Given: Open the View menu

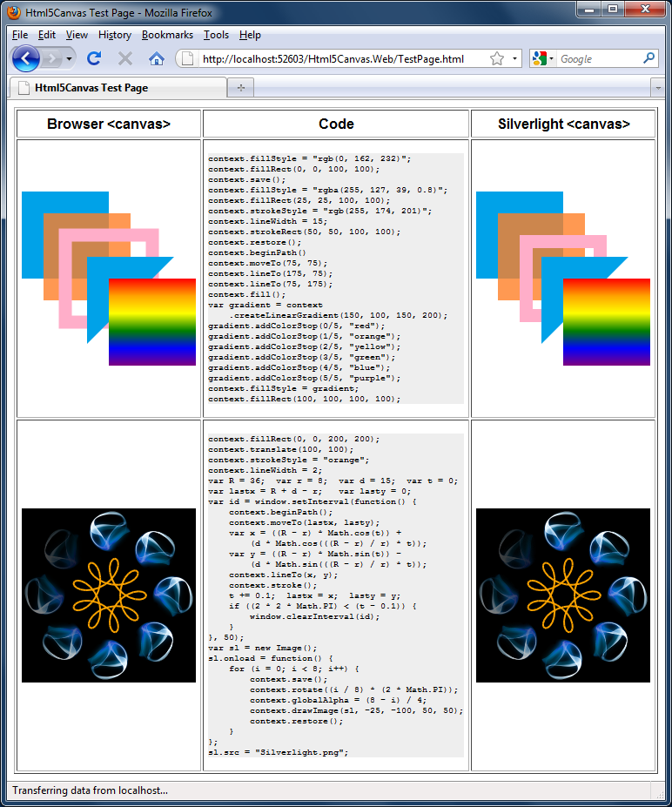Looking at the screenshot, I should (x=77, y=35).
